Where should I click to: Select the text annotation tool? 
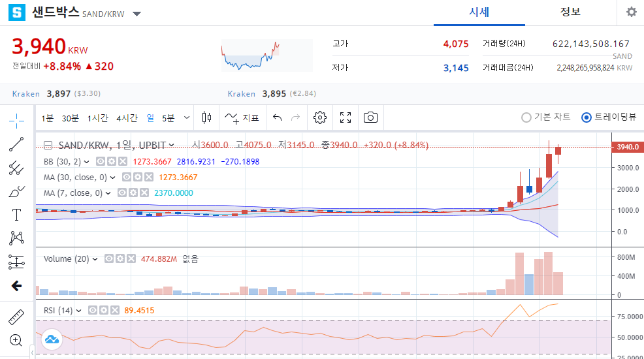[16, 215]
